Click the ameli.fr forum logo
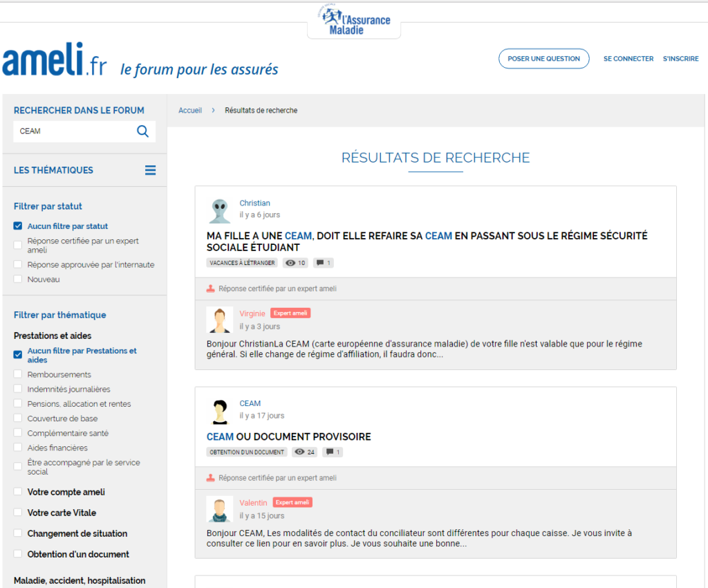 coord(55,61)
